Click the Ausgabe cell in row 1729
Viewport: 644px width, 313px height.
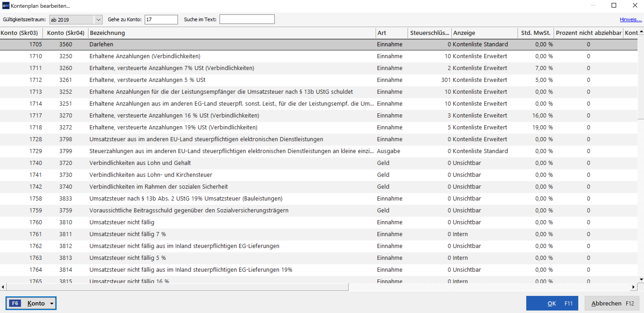[x=388, y=151]
